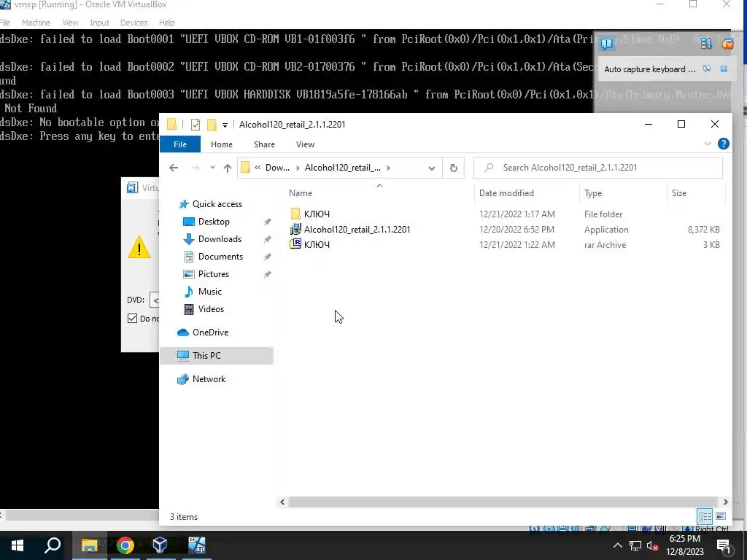The height and width of the screenshot is (560, 747).
Task: Open the Music folder in the sidebar
Action: 209,292
